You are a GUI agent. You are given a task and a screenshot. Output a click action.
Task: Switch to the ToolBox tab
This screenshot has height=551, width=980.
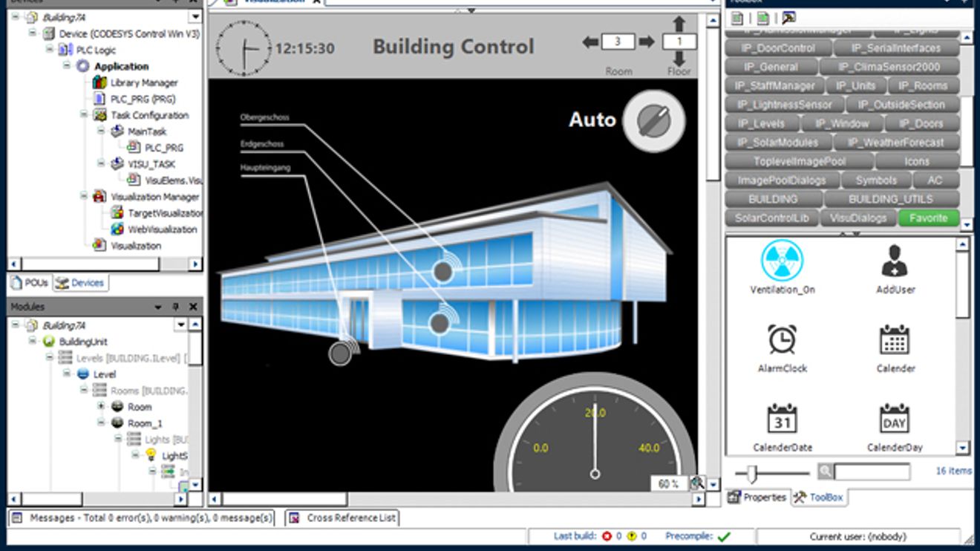click(818, 498)
